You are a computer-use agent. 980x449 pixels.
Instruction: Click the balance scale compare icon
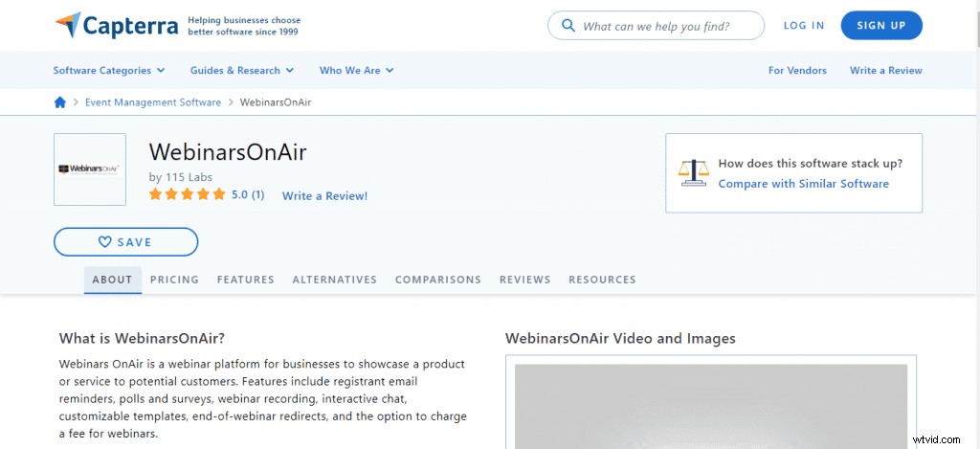[694, 173]
